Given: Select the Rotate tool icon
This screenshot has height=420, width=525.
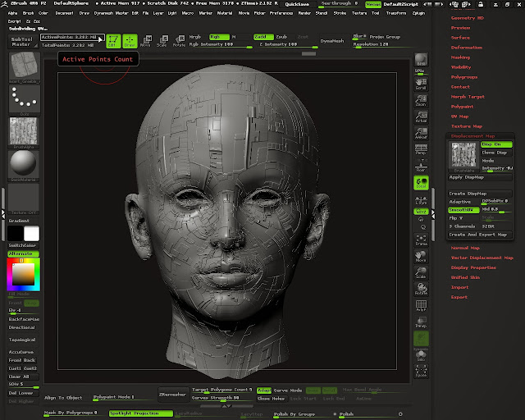Looking at the screenshot, I should coord(178,41).
